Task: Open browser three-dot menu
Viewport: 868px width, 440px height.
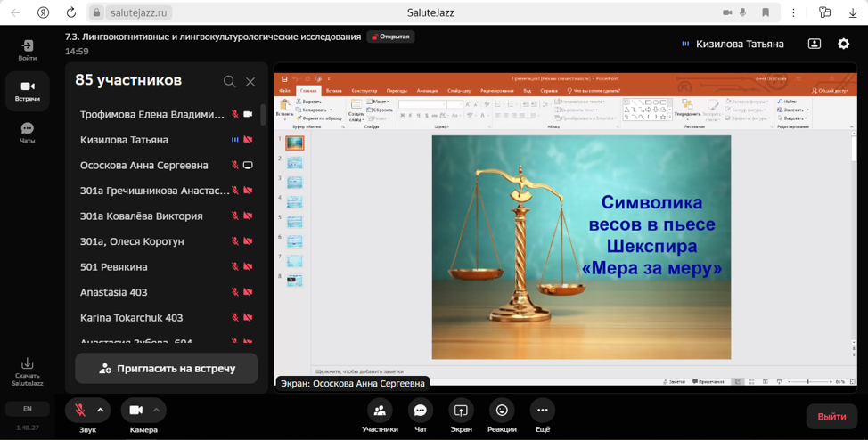Action: pyautogui.click(x=793, y=12)
